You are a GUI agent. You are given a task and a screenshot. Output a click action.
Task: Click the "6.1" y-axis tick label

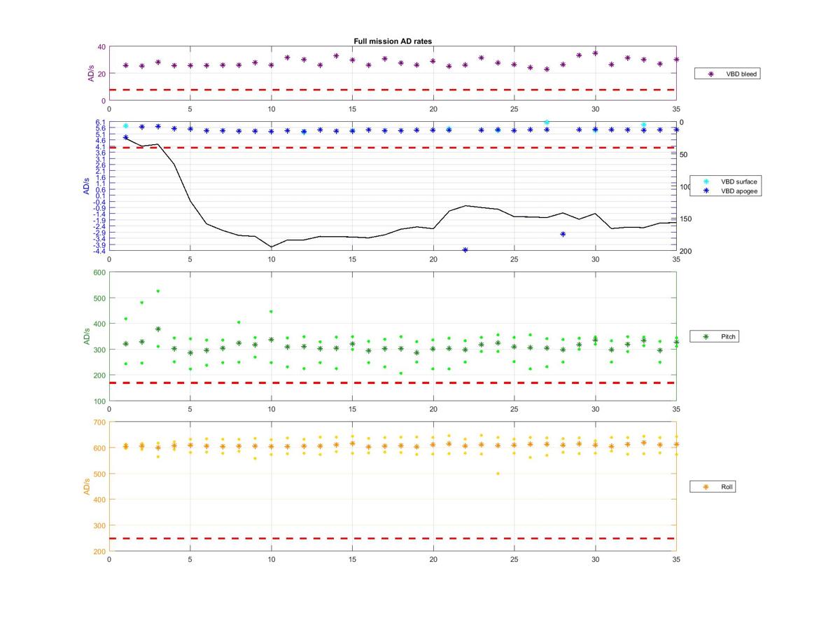(101, 123)
